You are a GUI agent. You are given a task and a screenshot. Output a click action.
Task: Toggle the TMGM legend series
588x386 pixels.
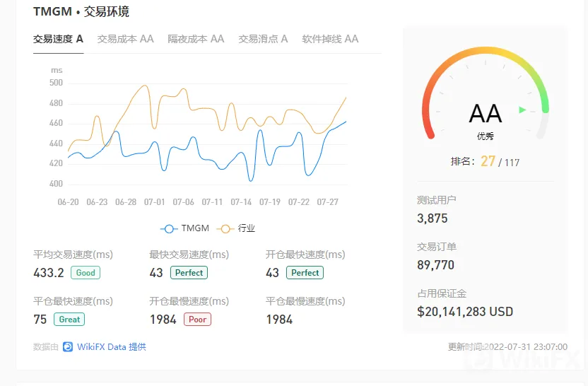(x=184, y=228)
